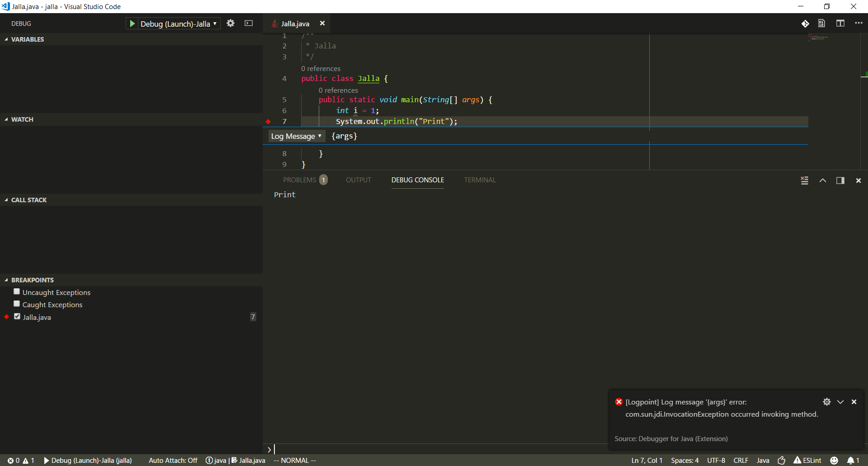Select the Java language mode in status bar
Viewport: 868px width, 466px height.
[x=763, y=460]
